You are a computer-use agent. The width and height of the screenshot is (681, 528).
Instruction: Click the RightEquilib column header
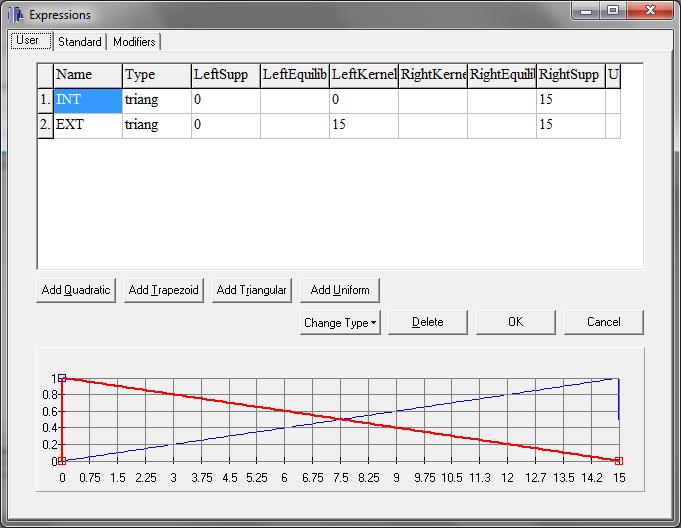(x=502, y=76)
